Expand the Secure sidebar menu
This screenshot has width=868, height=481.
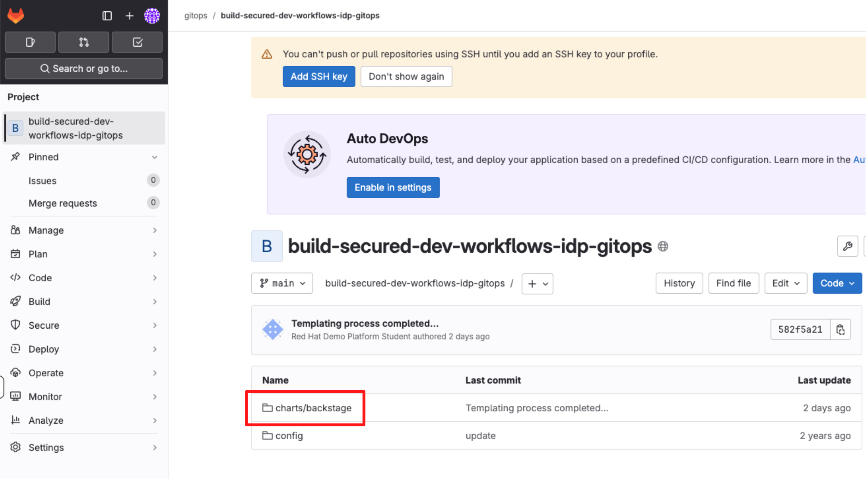coord(83,325)
